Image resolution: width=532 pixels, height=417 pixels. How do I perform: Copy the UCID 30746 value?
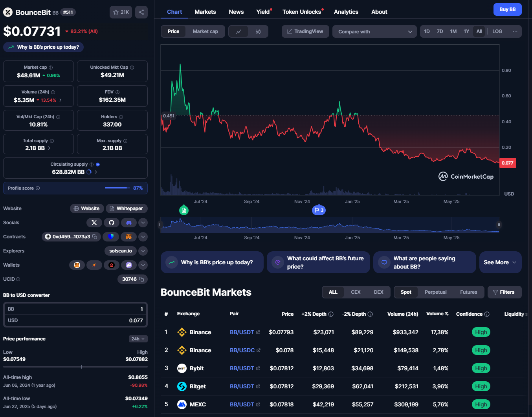point(141,279)
